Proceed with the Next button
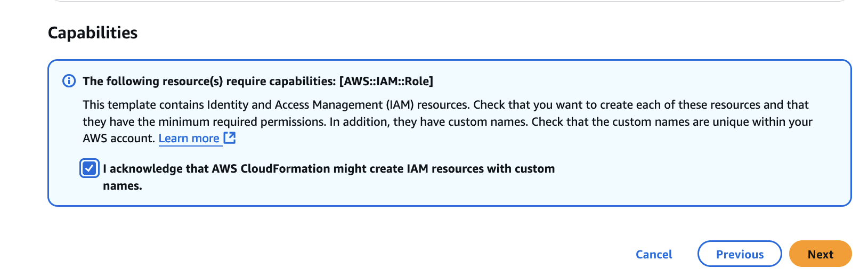The height and width of the screenshot is (276, 868). (x=820, y=254)
